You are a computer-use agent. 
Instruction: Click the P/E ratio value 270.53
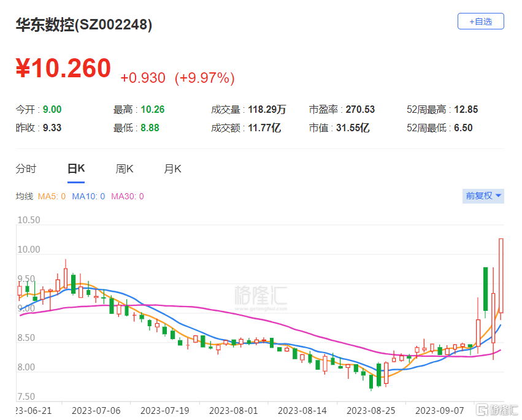pos(360,110)
